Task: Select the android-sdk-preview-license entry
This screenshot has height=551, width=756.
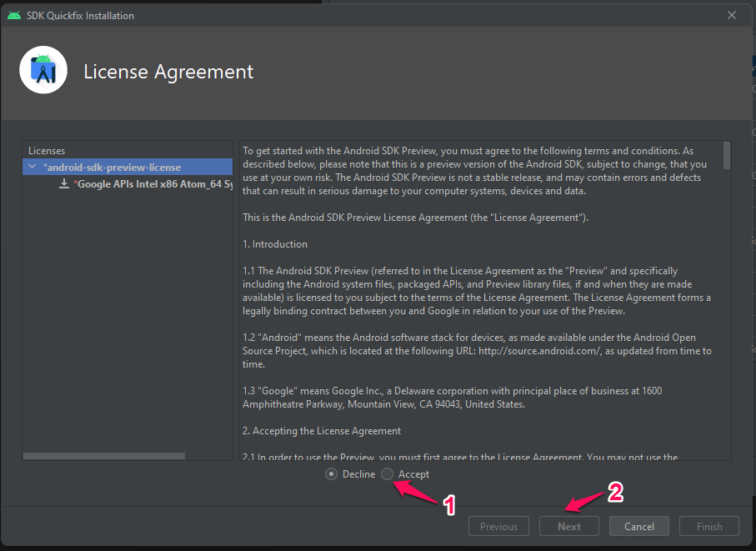Action: [x=128, y=167]
